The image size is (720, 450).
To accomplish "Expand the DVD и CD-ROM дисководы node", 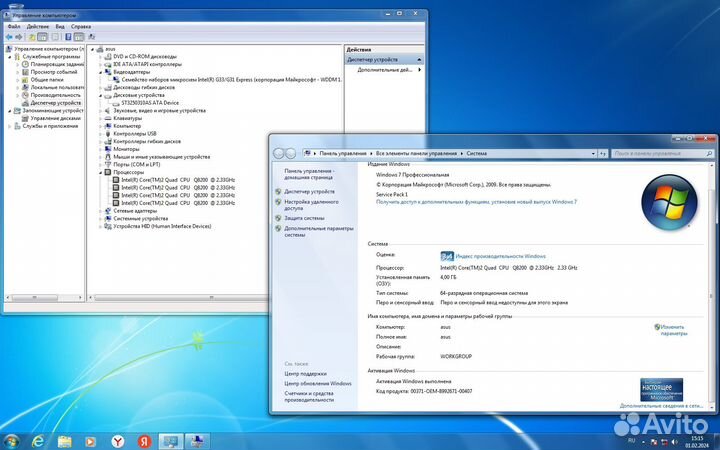I will tap(101, 56).
